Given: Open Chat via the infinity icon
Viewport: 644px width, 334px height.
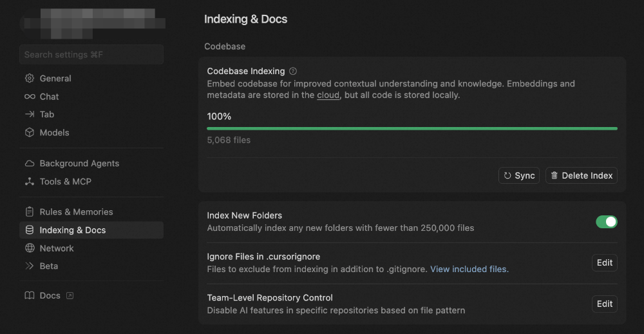Looking at the screenshot, I should 30,97.
